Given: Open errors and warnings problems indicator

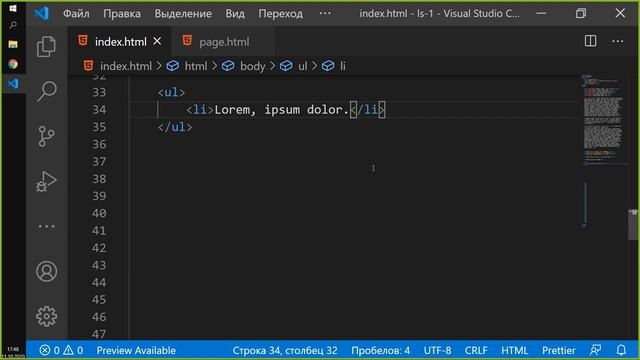Looking at the screenshot, I should (61, 350).
